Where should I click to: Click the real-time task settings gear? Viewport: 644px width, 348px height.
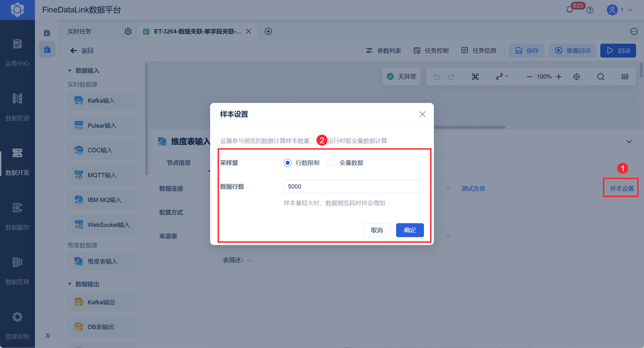pyautogui.click(x=128, y=31)
